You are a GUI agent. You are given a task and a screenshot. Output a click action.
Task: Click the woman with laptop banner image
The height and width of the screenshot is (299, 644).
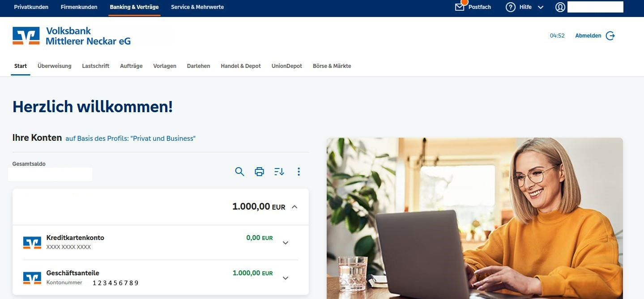(x=474, y=218)
